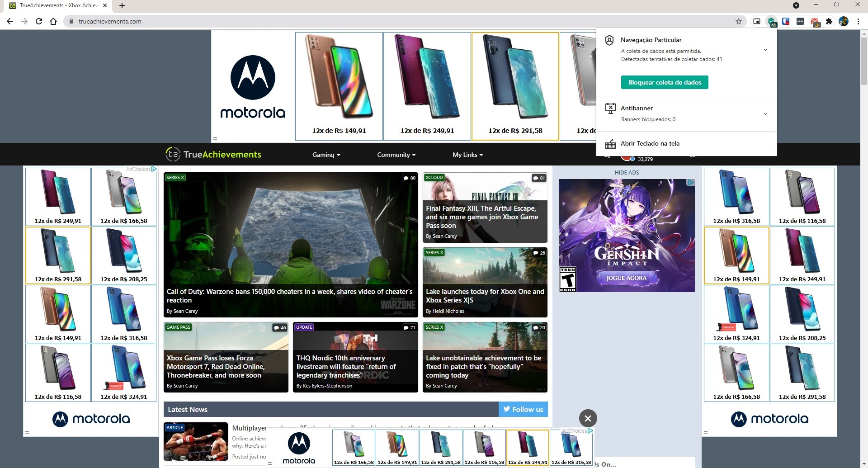
Task: Click the 71 comments badge on THQ Nordic article
Action: click(410, 328)
